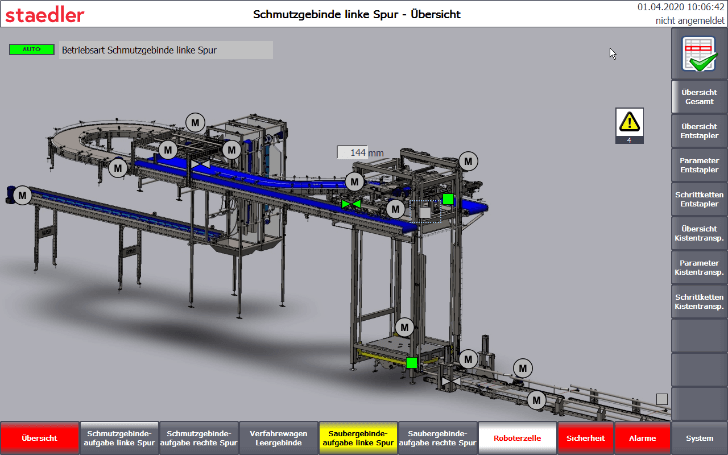Viewport: 728px width, 455px height.
Task: Open the red Alarme button
Action: pos(642,438)
